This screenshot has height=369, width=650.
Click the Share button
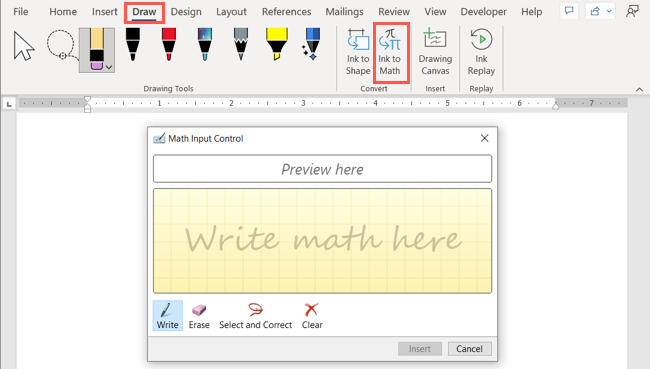click(595, 11)
